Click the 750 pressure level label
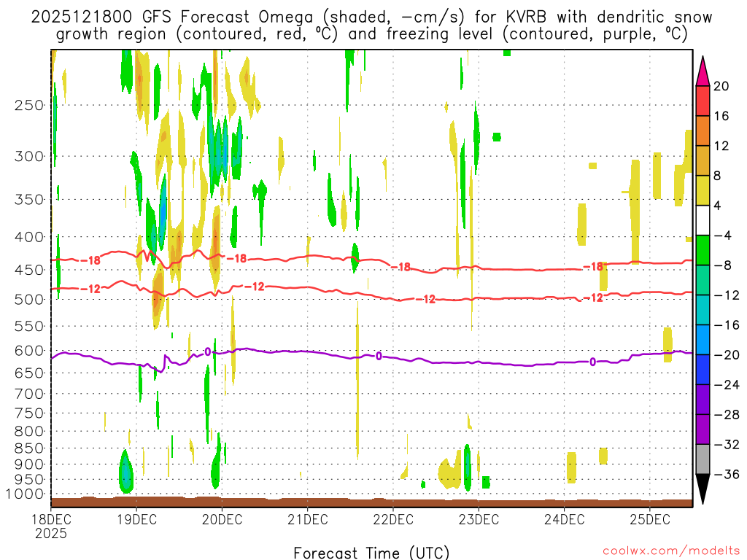The width and height of the screenshot is (747, 560). click(x=29, y=413)
